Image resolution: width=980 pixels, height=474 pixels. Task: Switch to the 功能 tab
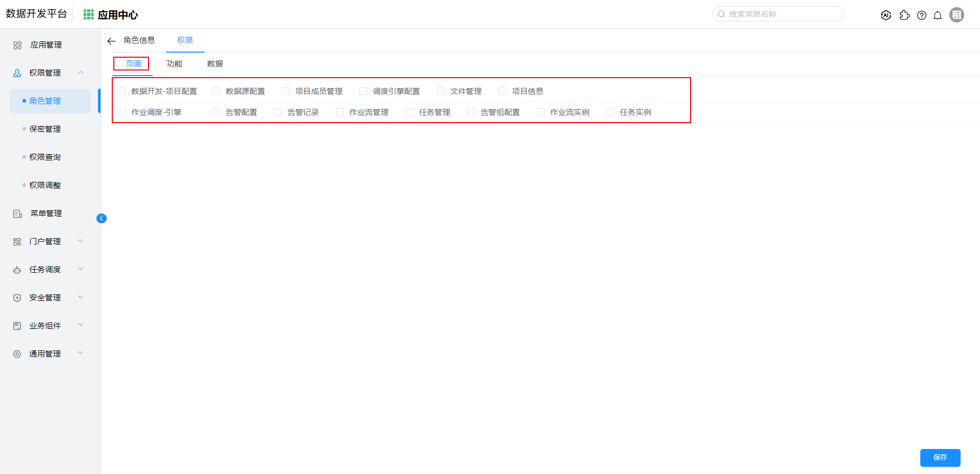(174, 64)
